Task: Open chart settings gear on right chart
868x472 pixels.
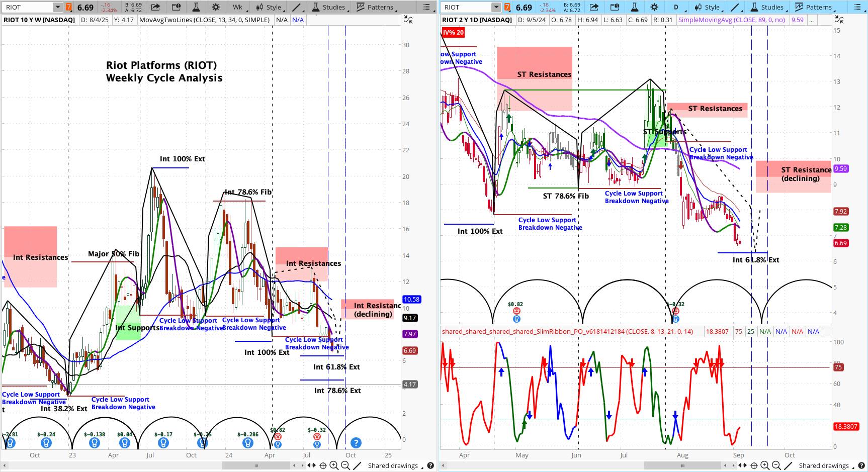Action: [654, 7]
